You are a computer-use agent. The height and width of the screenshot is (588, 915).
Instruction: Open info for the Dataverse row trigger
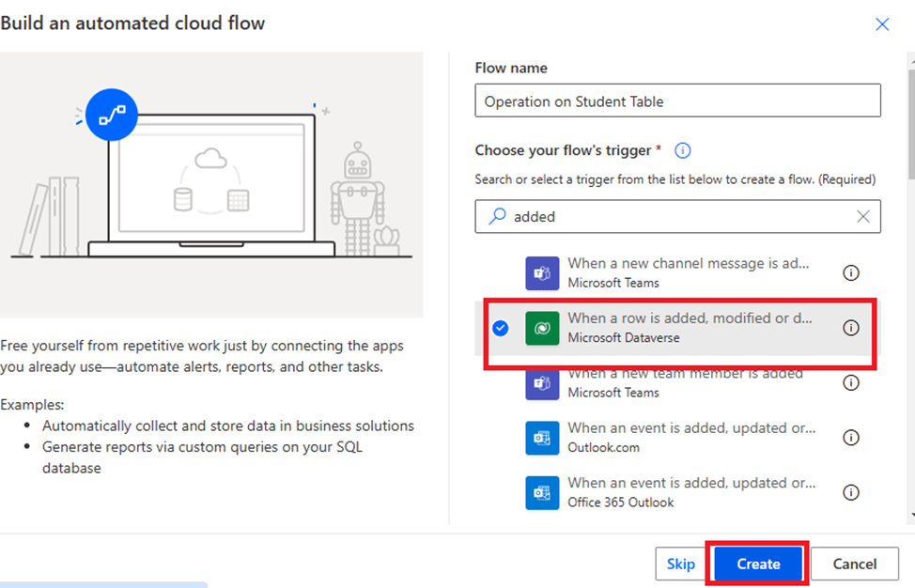tap(851, 328)
